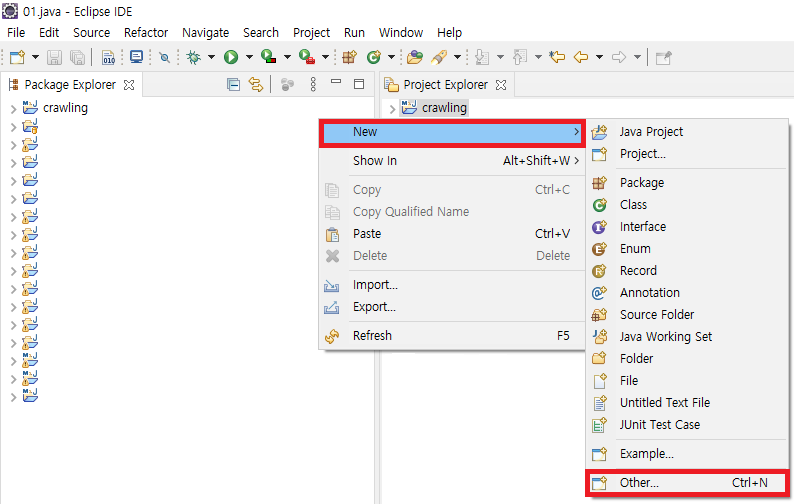Screen dimensions: 794x504
Task: Open the Coverage dropdown arrow
Action: pos(287,57)
